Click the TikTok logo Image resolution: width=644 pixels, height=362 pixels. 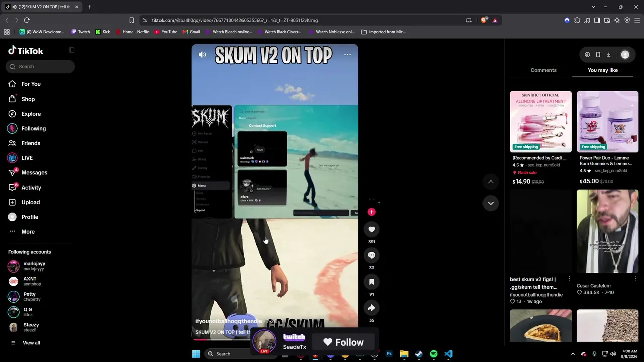(26, 51)
